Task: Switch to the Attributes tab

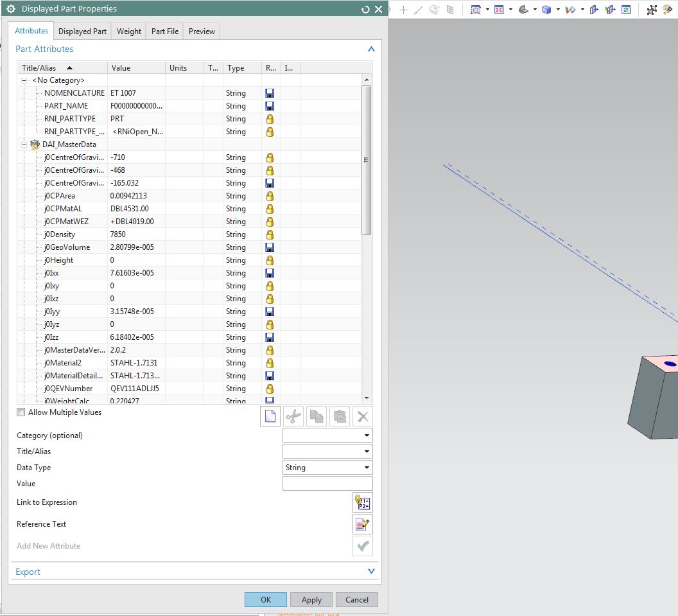Action: point(31,31)
